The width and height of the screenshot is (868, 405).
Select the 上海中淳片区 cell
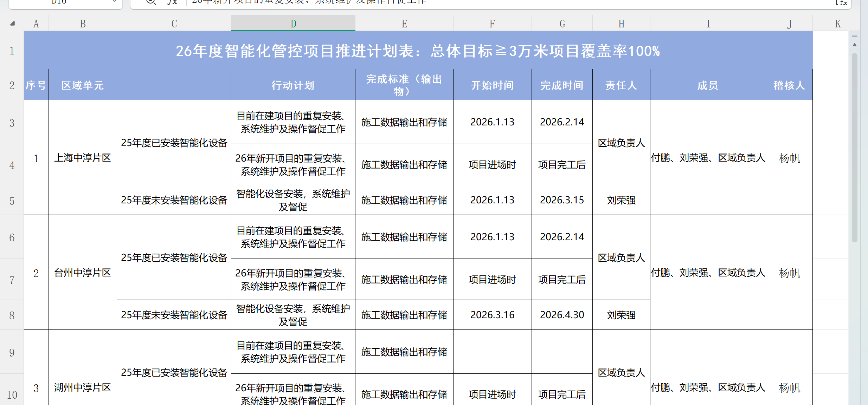83,158
